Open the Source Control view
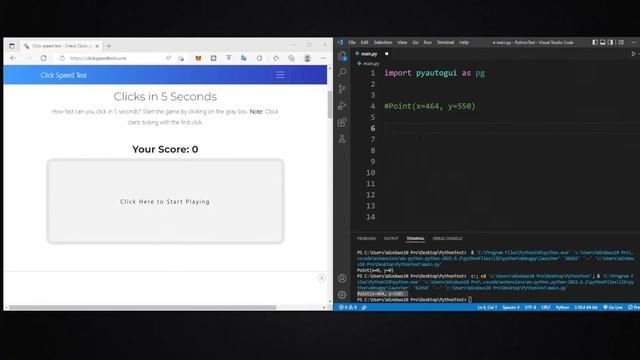Image resolution: width=640 pixels, height=360 pixels. click(342, 89)
